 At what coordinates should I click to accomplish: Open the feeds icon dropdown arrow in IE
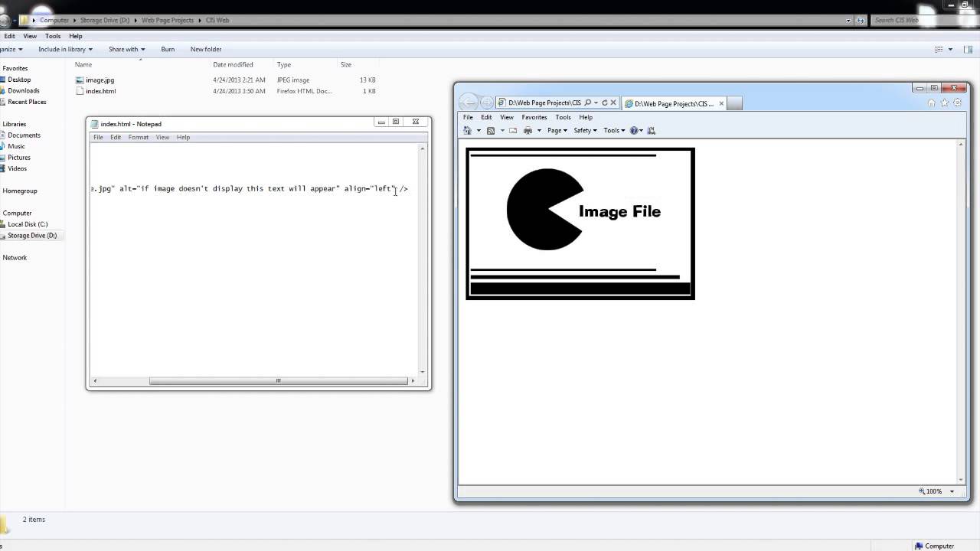[502, 131]
